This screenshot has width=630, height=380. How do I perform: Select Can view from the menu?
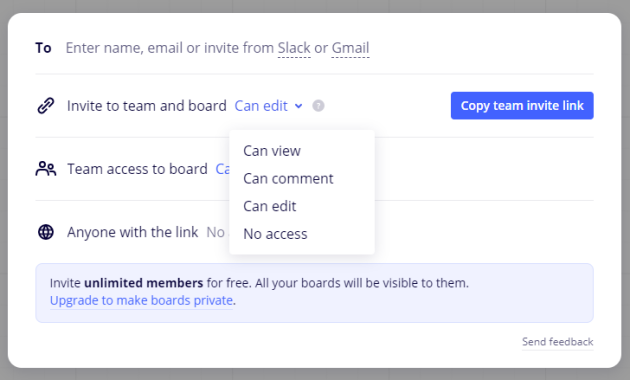pyautogui.click(x=272, y=151)
